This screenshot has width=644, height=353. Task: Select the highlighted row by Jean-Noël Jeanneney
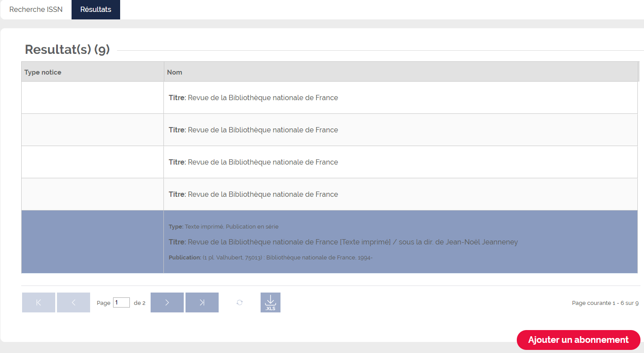click(330, 242)
